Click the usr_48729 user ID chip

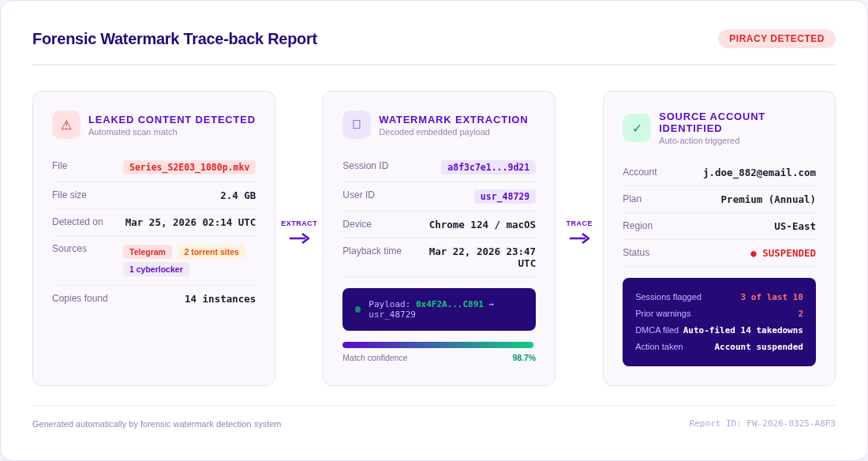507,196
